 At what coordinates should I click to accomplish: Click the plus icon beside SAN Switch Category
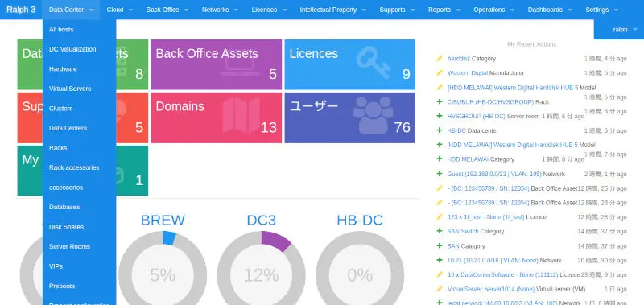(440, 232)
